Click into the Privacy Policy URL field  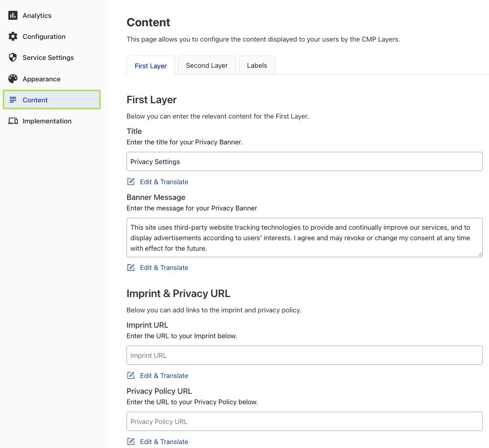click(x=304, y=422)
